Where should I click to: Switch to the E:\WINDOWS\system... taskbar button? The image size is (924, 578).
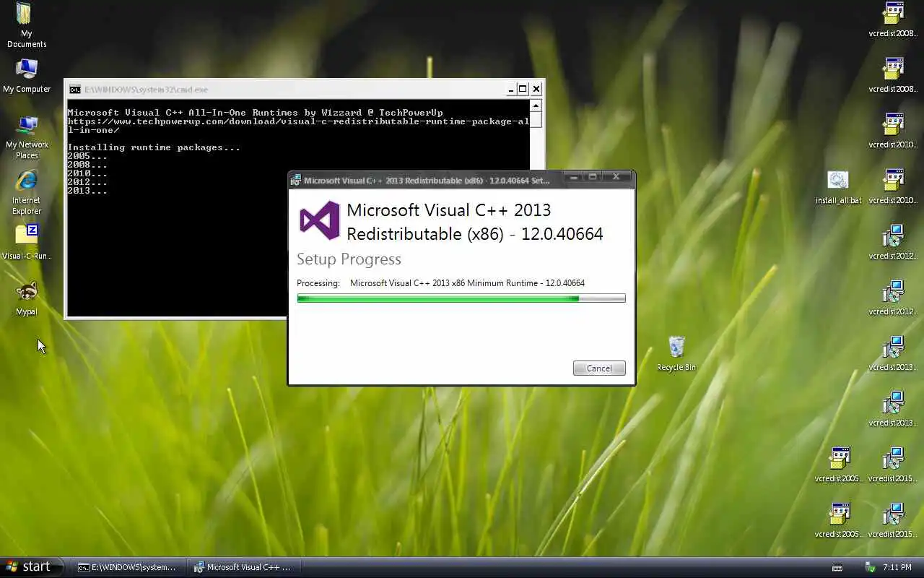[x=128, y=567]
